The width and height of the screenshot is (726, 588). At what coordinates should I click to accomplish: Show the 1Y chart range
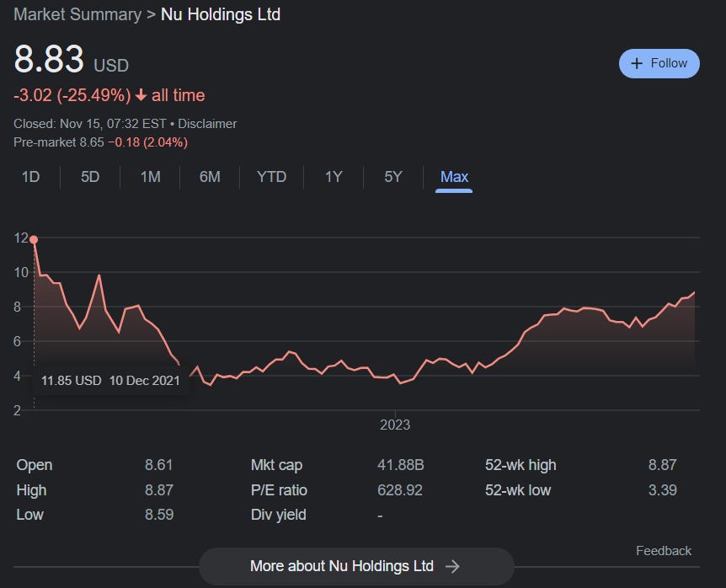(334, 177)
